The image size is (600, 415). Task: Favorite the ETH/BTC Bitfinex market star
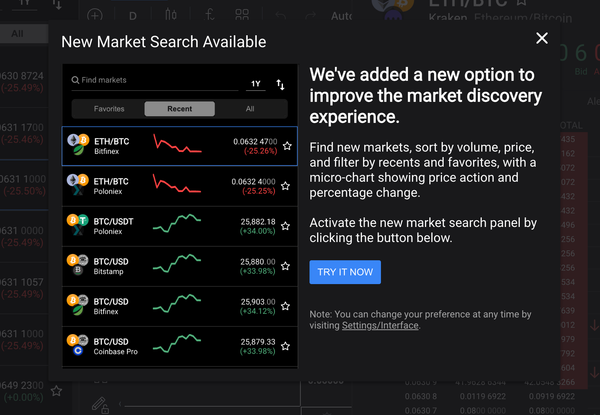point(287,146)
